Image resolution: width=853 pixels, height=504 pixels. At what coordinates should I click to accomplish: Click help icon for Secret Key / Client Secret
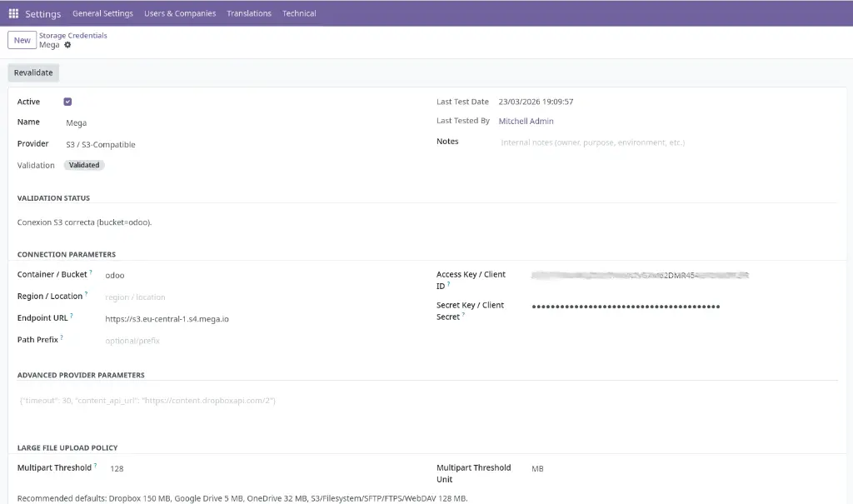tap(463, 315)
